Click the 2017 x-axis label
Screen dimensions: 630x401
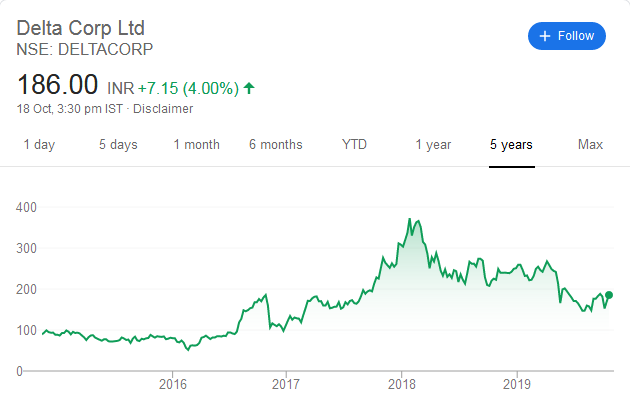click(287, 383)
